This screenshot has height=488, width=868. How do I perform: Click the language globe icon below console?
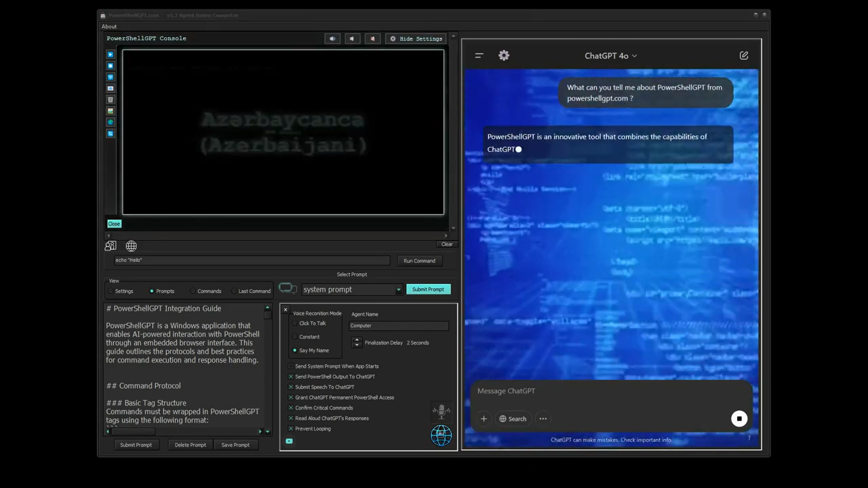click(x=131, y=246)
